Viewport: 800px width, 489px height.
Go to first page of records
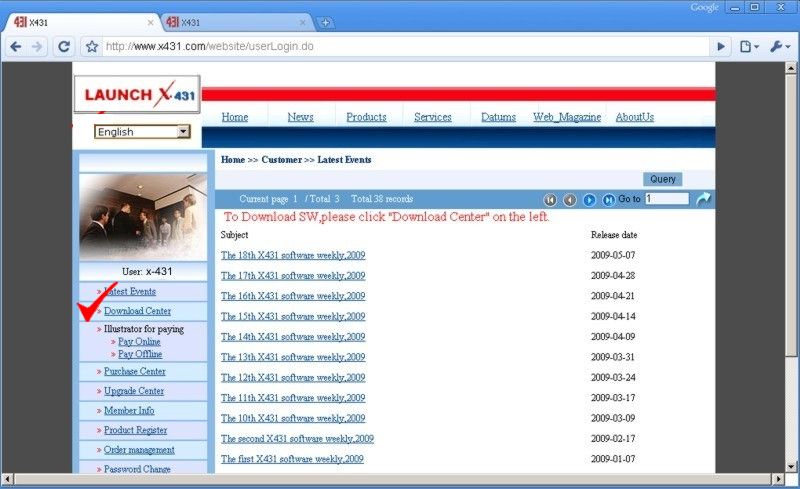click(x=550, y=200)
